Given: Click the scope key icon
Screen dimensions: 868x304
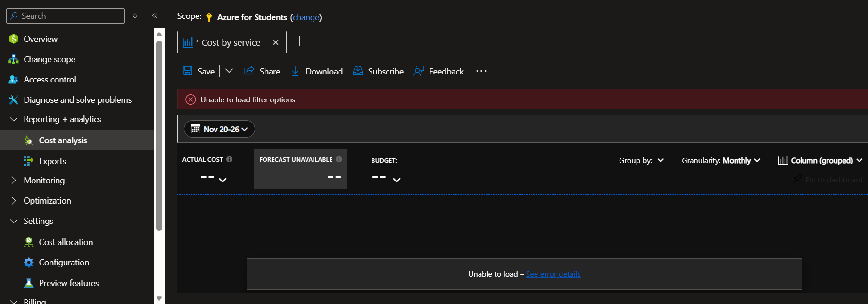Looking at the screenshot, I should pos(209,17).
